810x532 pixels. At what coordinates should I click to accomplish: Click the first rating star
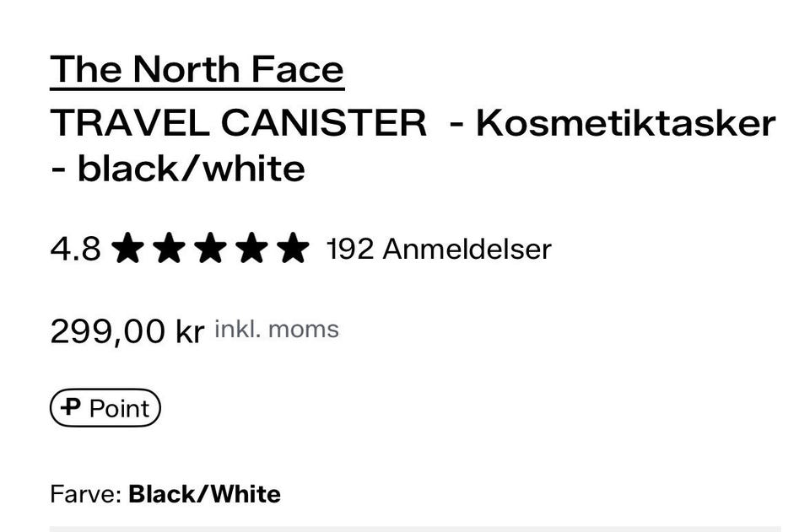(127, 250)
